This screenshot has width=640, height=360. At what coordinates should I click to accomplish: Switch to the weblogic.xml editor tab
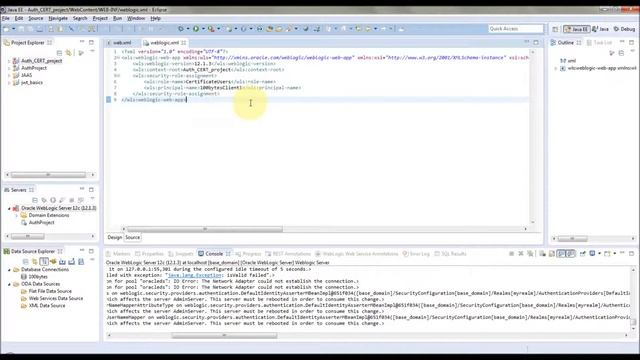[164, 42]
